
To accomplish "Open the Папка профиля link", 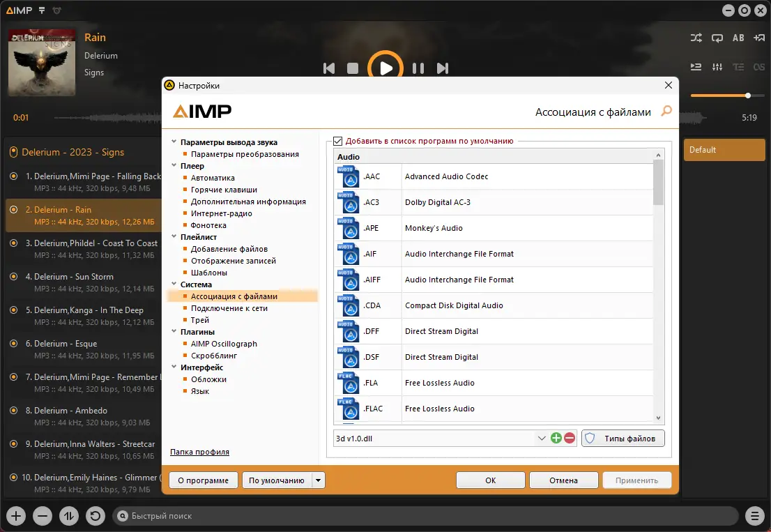I will [199, 452].
